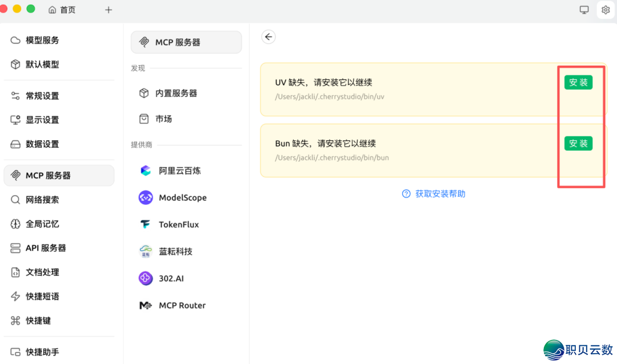Install the missing Bun dependency

coord(578,144)
